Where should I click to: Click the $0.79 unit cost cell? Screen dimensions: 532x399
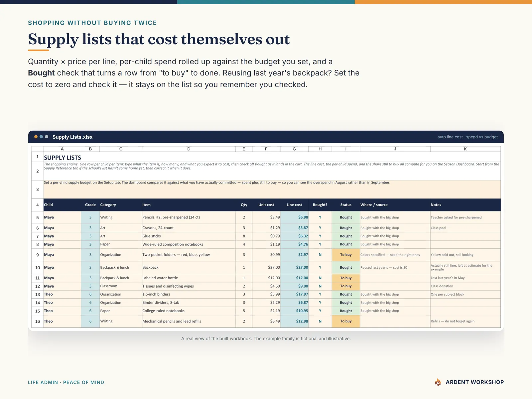[x=266, y=236]
